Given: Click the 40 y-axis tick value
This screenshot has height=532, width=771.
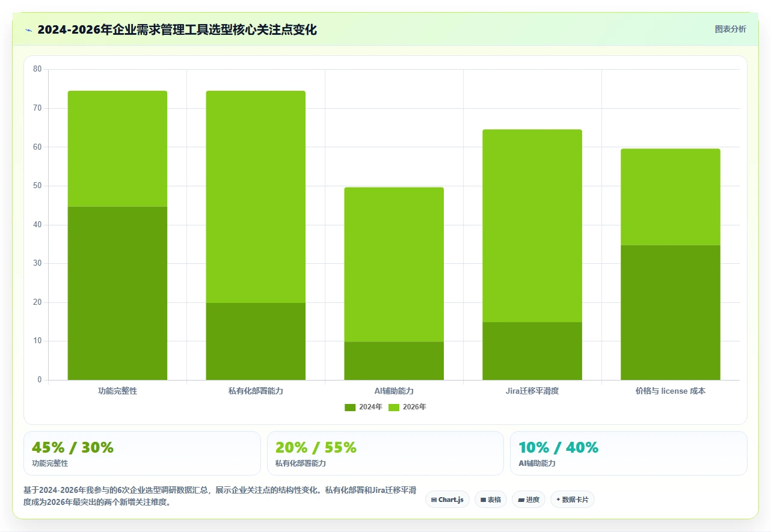Looking at the screenshot, I should click(37, 225).
